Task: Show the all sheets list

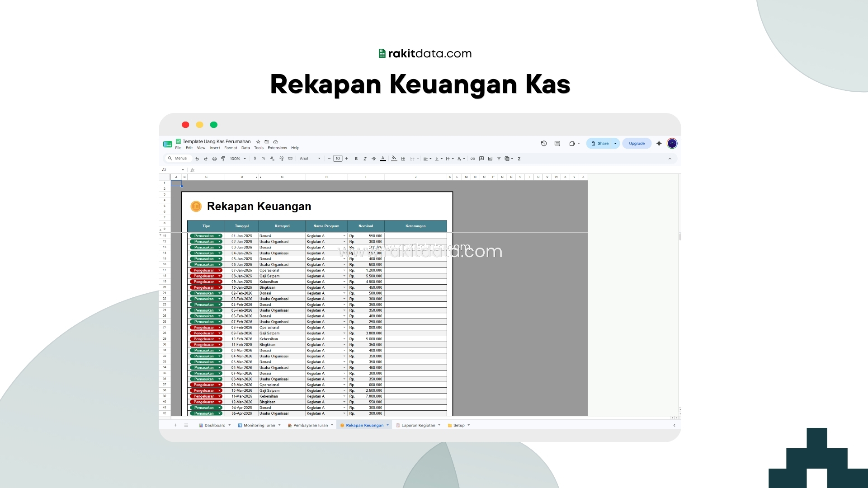Action: click(x=186, y=425)
